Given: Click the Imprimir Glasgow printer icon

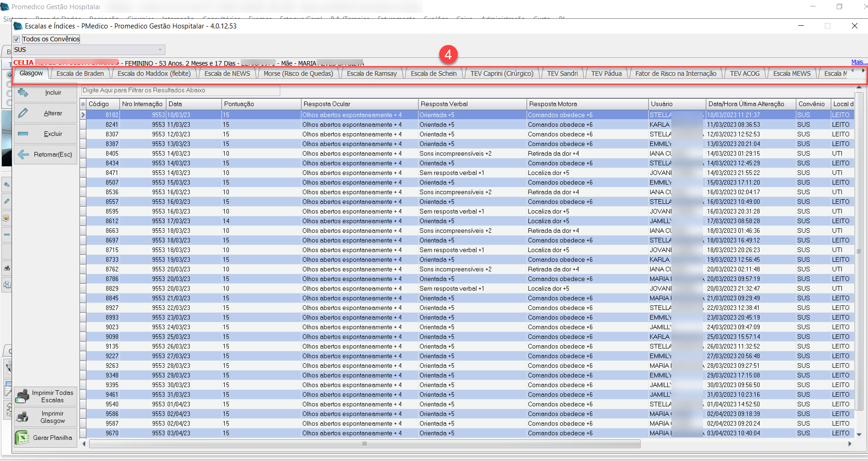Looking at the screenshot, I should (23, 417).
